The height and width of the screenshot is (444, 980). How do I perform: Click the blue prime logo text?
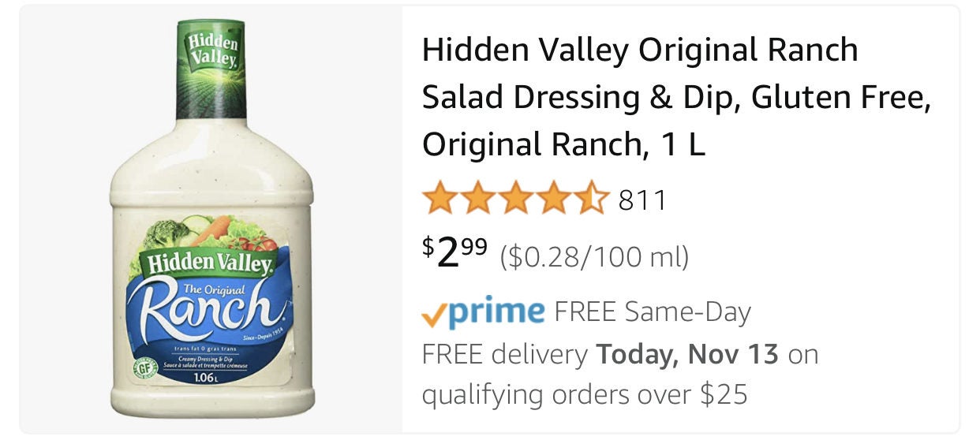(497, 310)
